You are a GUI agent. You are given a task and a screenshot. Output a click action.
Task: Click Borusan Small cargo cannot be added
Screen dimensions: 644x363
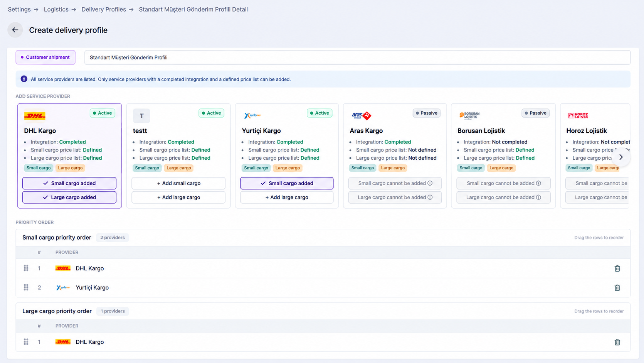tap(503, 183)
